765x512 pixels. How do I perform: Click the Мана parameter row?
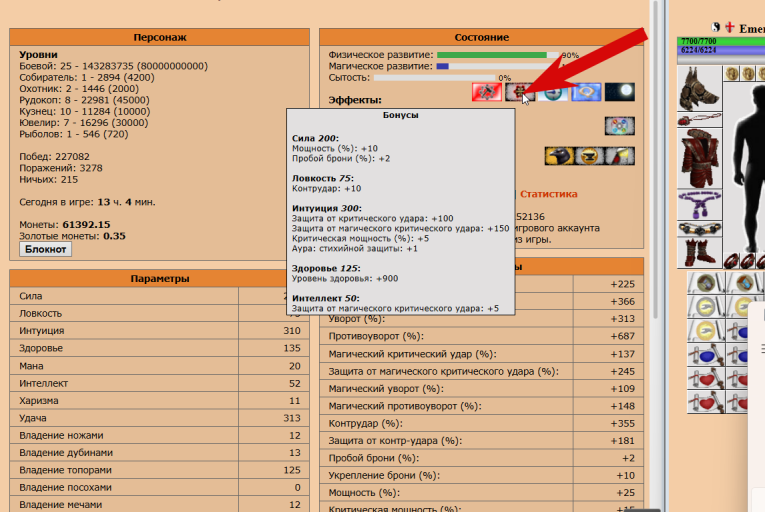tap(160, 366)
